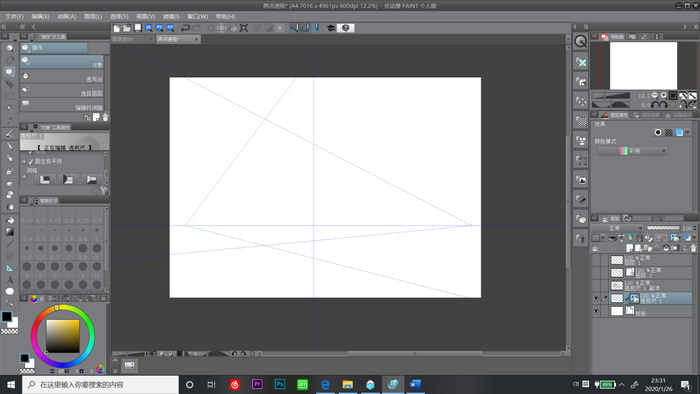The height and width of the screenshot is (394, 700).
Task: Select the text tool marked A
Action: [x=9, y=280]
